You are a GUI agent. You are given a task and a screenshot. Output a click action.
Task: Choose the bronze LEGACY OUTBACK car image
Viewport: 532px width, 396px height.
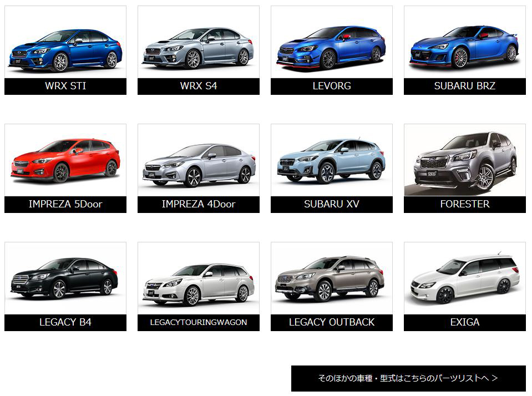pyautogui.click(x=332, y=278)
